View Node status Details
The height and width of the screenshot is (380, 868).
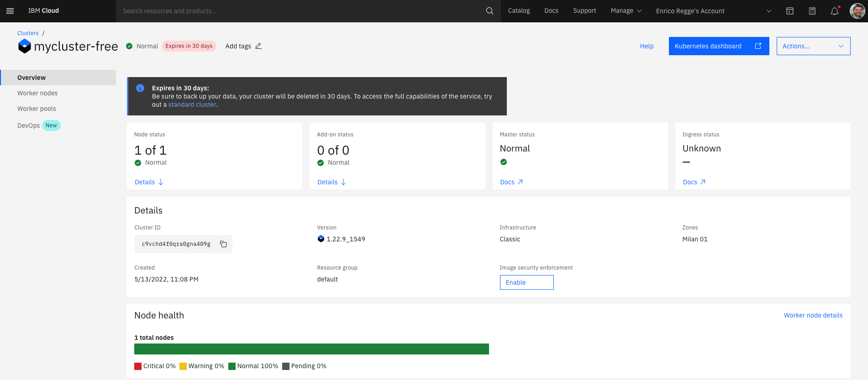(x=145, y=182)
